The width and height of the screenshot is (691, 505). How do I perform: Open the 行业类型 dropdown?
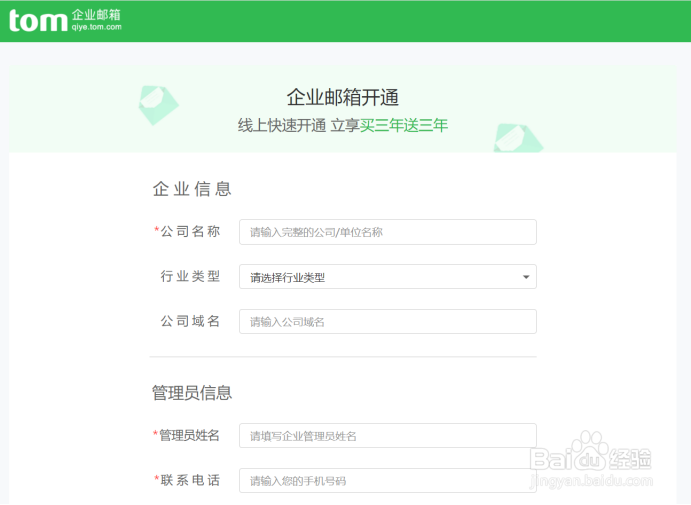coord(388,277)
